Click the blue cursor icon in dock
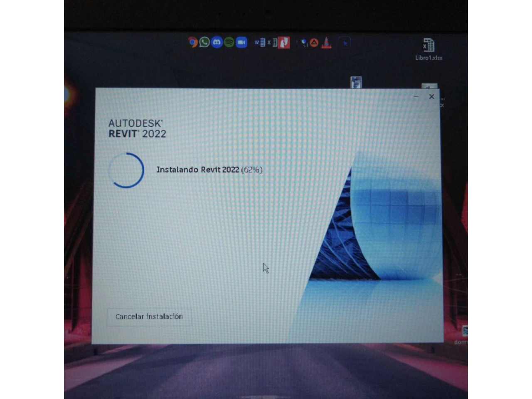 (344, 42)
